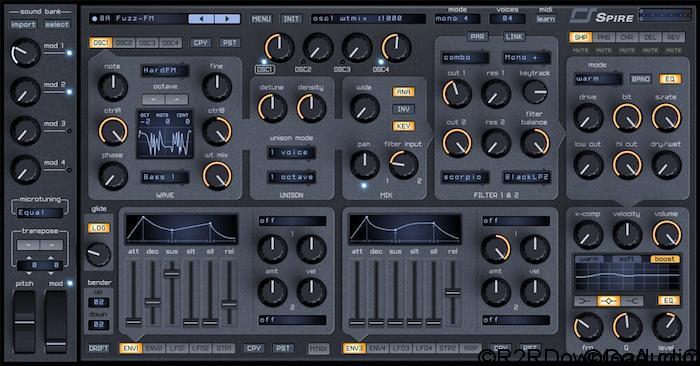Screen dimensions: 700x366
Task: Open the Equal microtuning dropdown
Action: coord(40,213)
